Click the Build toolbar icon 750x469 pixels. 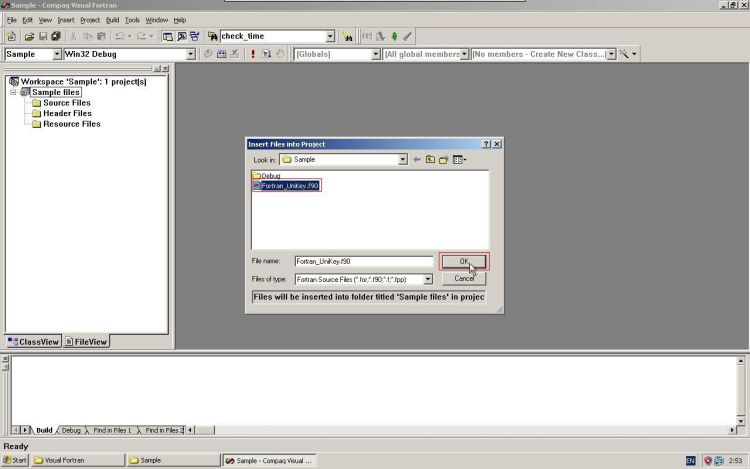point(221,54)
